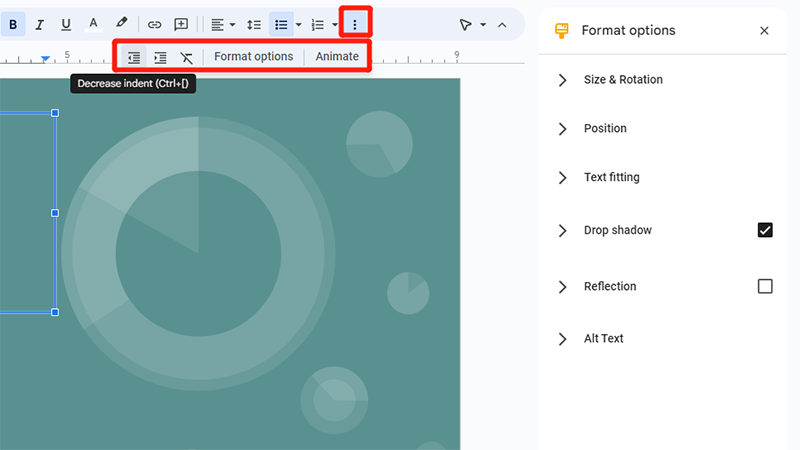Screen dimensions: 800x450
Task: Expand the Reflection section
Action: tap(562, 287)
